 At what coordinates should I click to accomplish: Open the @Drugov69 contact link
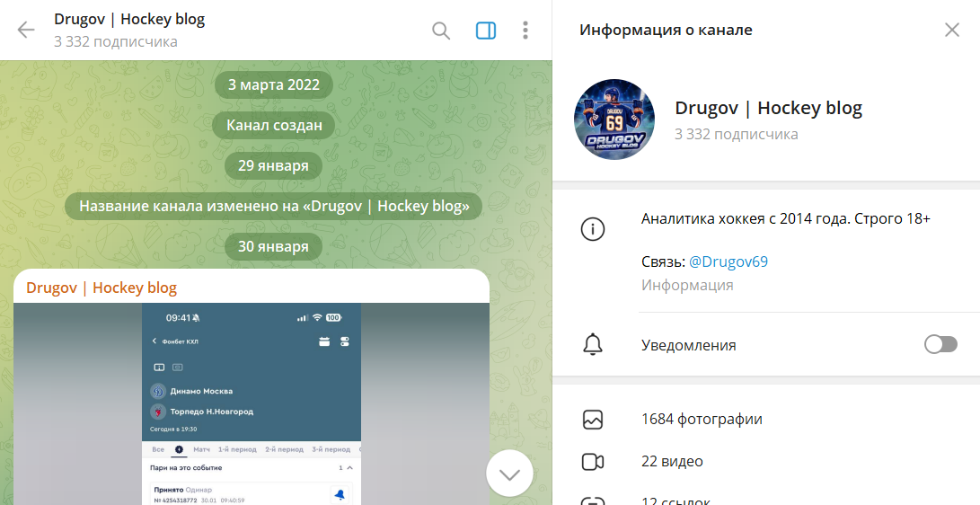coord(728,261)
